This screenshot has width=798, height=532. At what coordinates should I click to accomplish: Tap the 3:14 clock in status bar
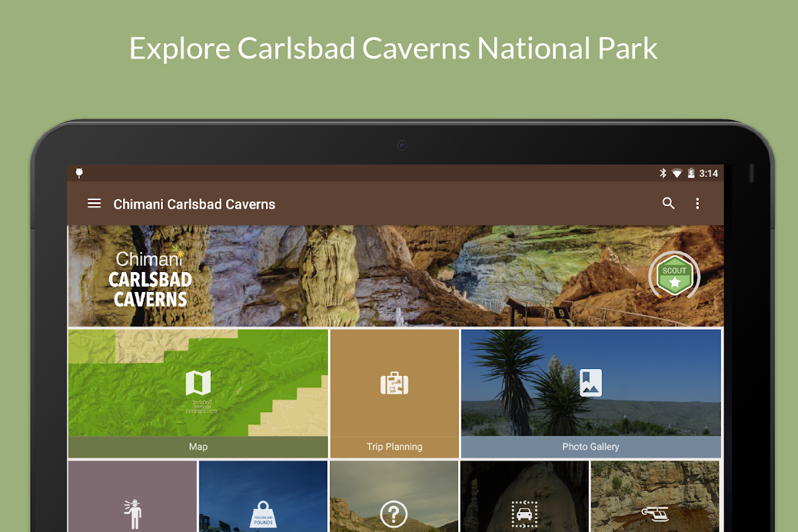pyautogui.click(x=709, y=174)
